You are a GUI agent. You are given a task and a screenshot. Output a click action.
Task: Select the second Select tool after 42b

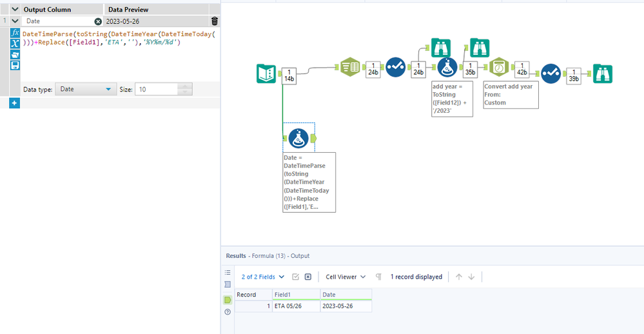(551, 74)
